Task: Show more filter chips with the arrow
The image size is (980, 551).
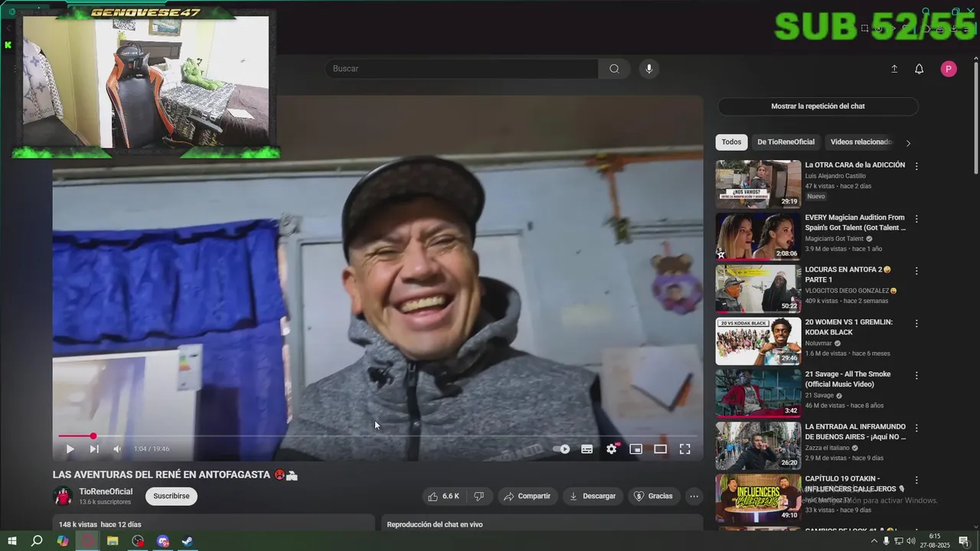Action: (909, 143)
